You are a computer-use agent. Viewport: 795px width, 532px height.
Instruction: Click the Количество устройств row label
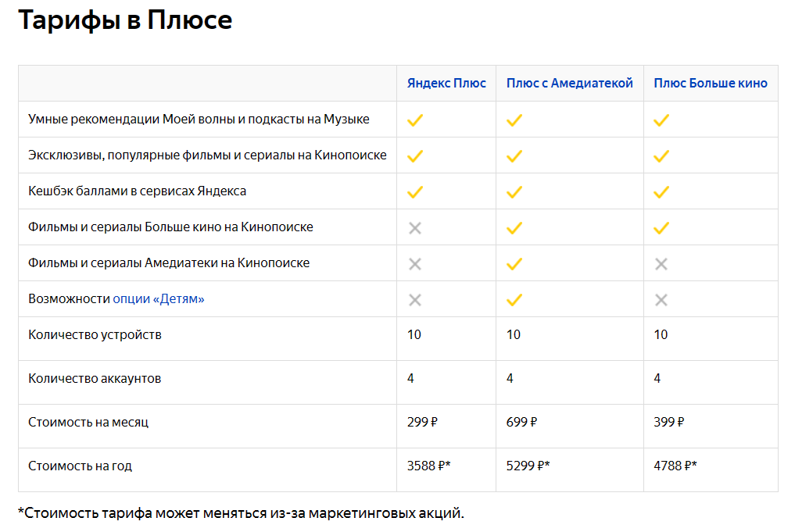tap(95, 335)
